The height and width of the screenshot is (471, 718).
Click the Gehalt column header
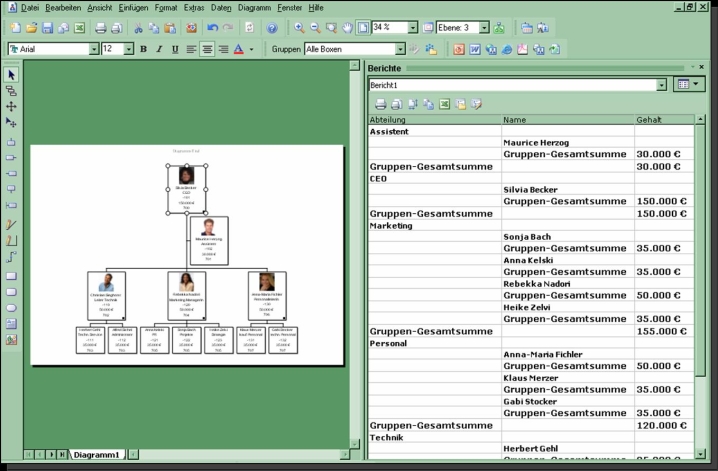click(x=649, y=120)
